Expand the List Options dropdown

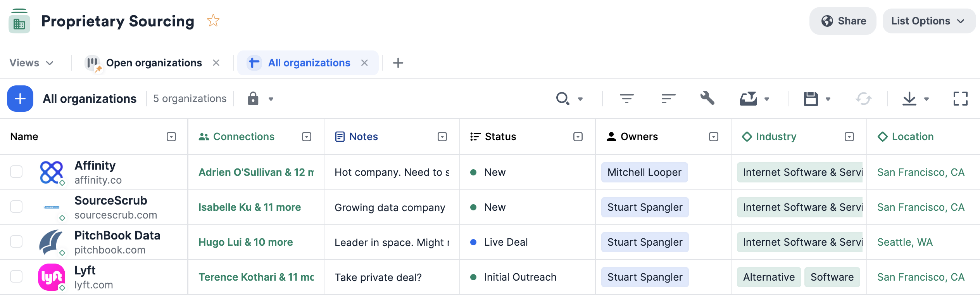coord(929,21)
